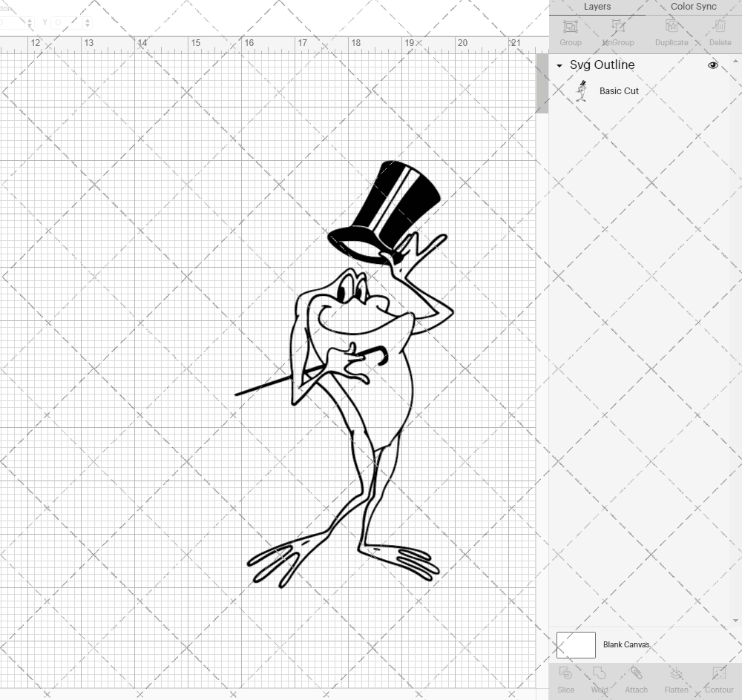Select the Svg Outline layer name
Viewport: 742px width, 700px height.
click(602, 65)
